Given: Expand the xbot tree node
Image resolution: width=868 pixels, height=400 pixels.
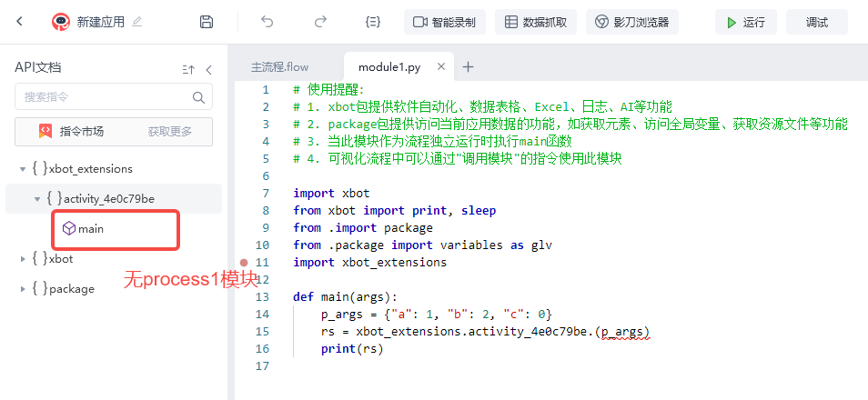Looking at the screenshot, I should [23, 258].
